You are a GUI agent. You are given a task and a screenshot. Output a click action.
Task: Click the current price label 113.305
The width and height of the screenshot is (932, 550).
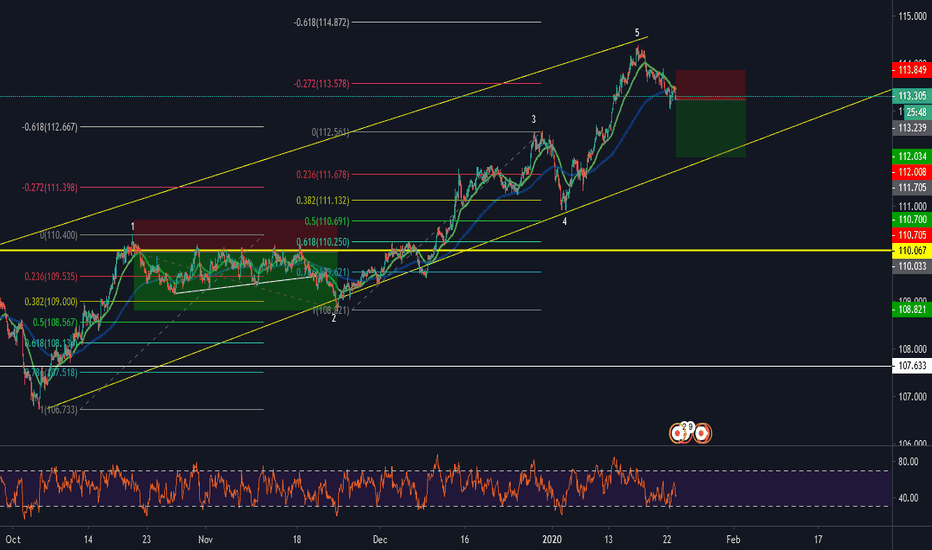(x=910, y=96)
